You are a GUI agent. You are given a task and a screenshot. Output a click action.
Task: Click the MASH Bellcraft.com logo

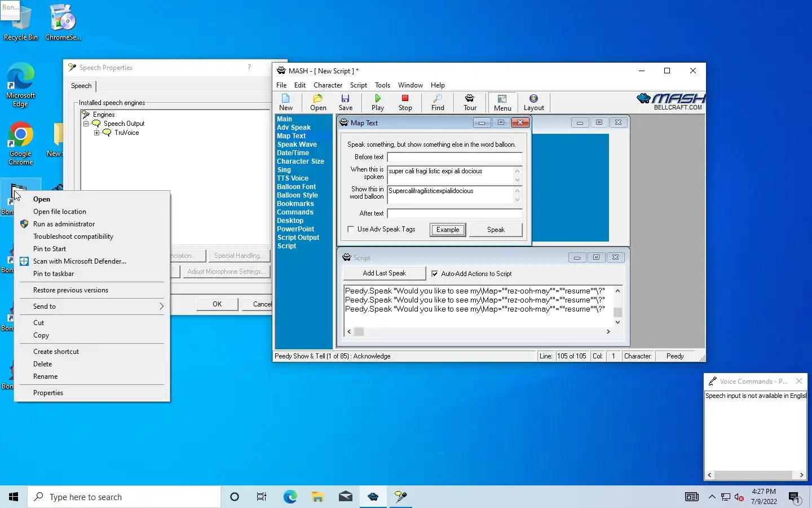coord(670,102)
